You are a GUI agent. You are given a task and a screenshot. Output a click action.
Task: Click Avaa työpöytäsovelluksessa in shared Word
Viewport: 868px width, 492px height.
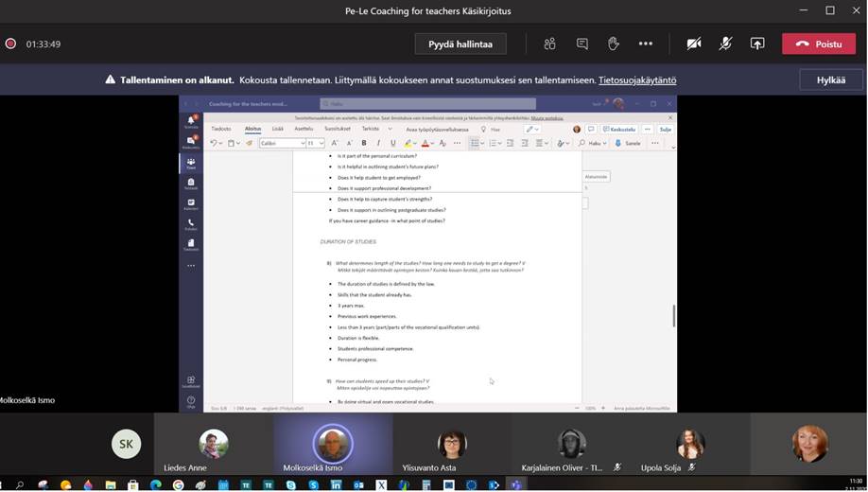point(438,129)
